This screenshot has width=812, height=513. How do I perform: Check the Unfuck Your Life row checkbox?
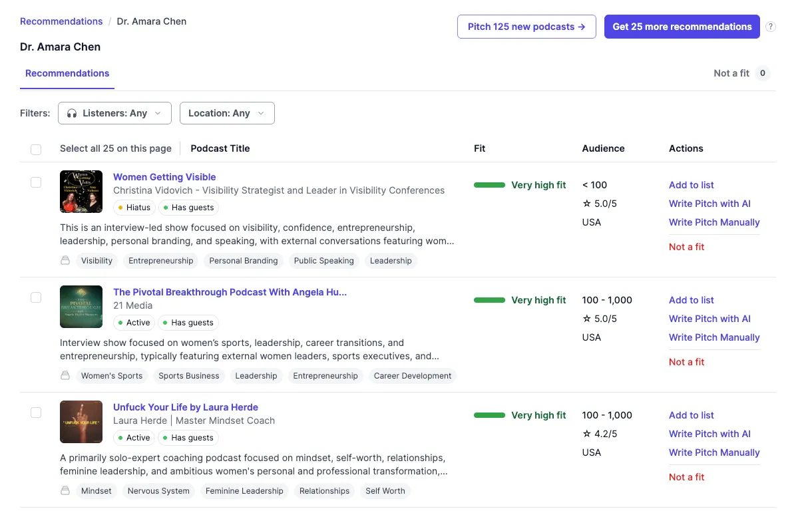click(36, 413)
